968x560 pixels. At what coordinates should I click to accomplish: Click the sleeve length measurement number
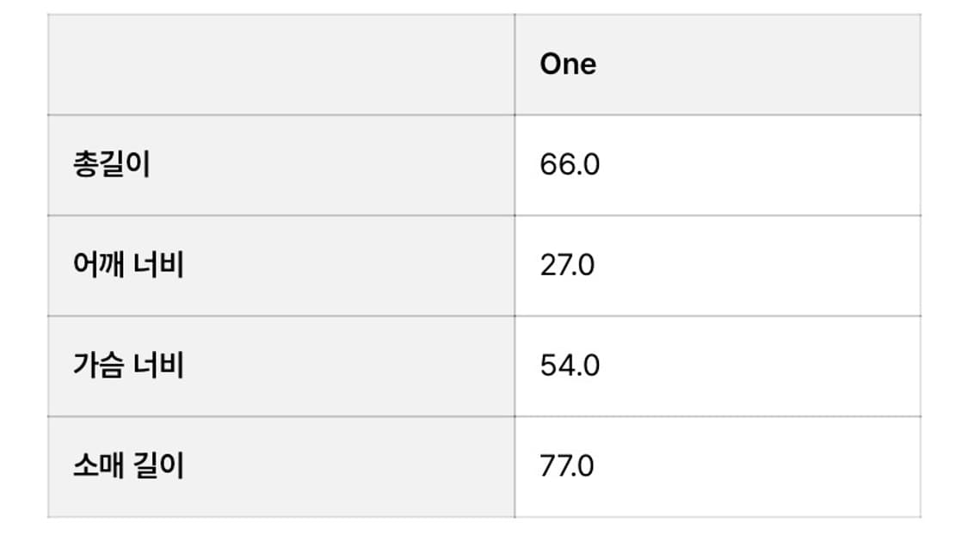pyautogui.click(x=567, y=466)
